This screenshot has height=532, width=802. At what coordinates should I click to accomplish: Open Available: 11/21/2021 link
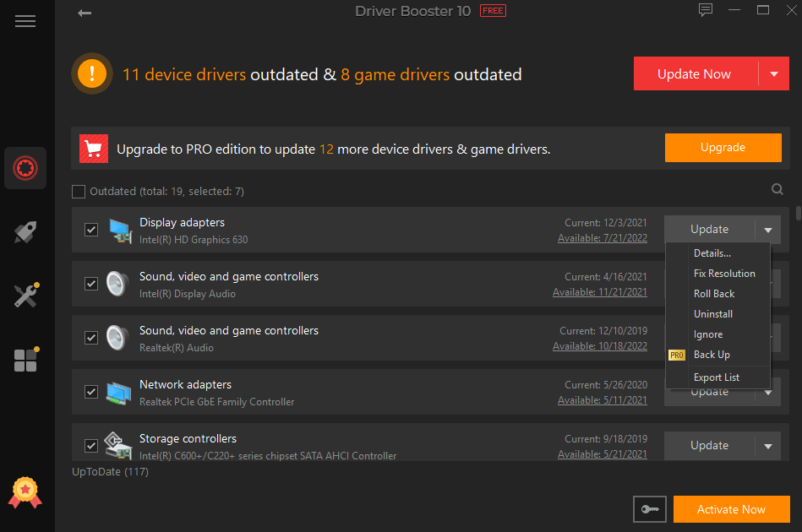point(599,292)
